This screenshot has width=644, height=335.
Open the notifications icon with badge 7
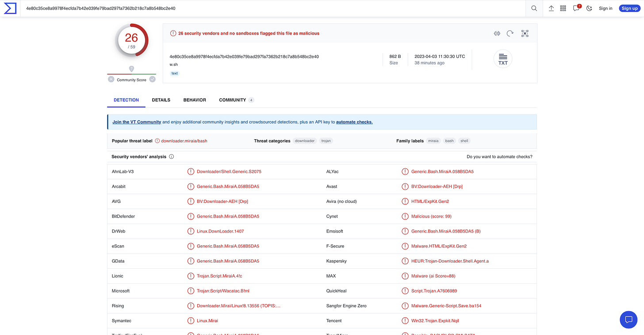[x=576, y=8]
